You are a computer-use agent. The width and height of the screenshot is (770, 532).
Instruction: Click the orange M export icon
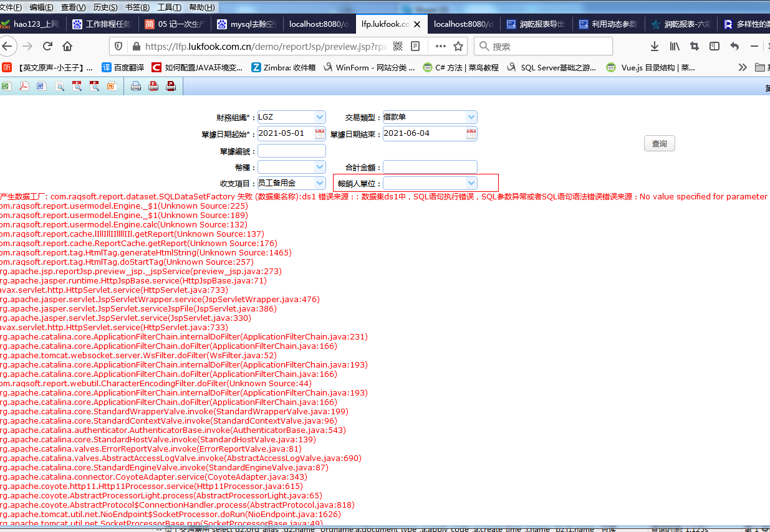point(112,87)
